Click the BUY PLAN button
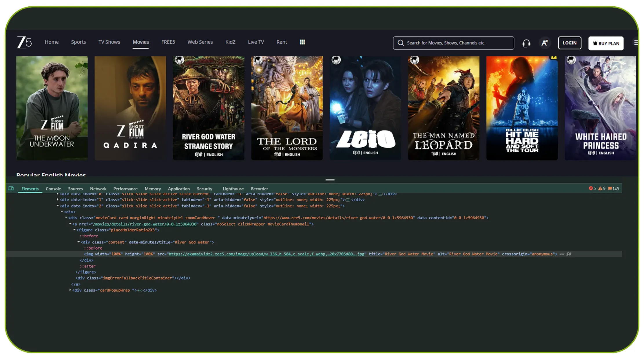 pyautogui.click(x=606, y=43)
